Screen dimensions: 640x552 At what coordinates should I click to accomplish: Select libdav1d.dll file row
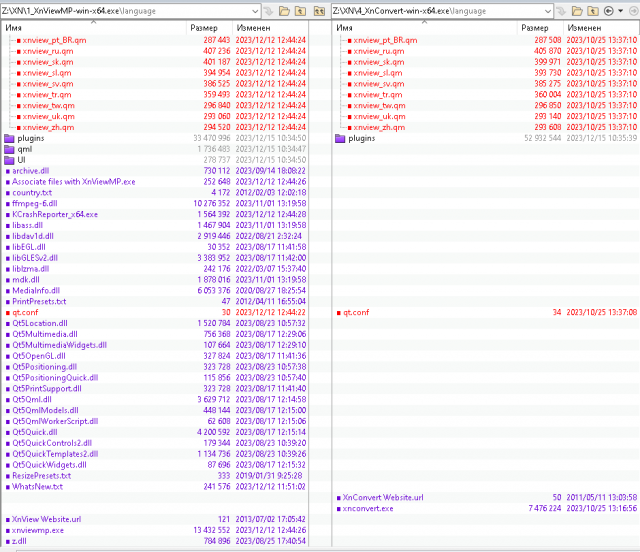[155, 236]
